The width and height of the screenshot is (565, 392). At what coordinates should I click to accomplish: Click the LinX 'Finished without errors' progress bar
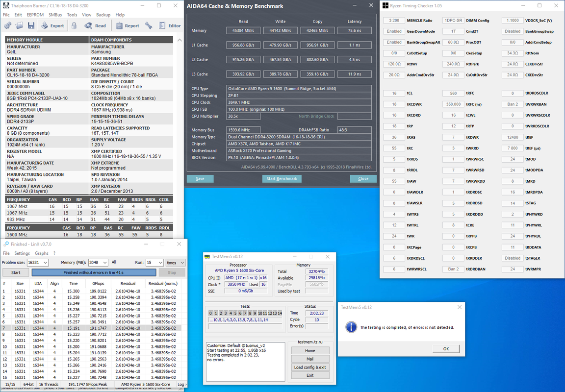[x=94, y=272]
